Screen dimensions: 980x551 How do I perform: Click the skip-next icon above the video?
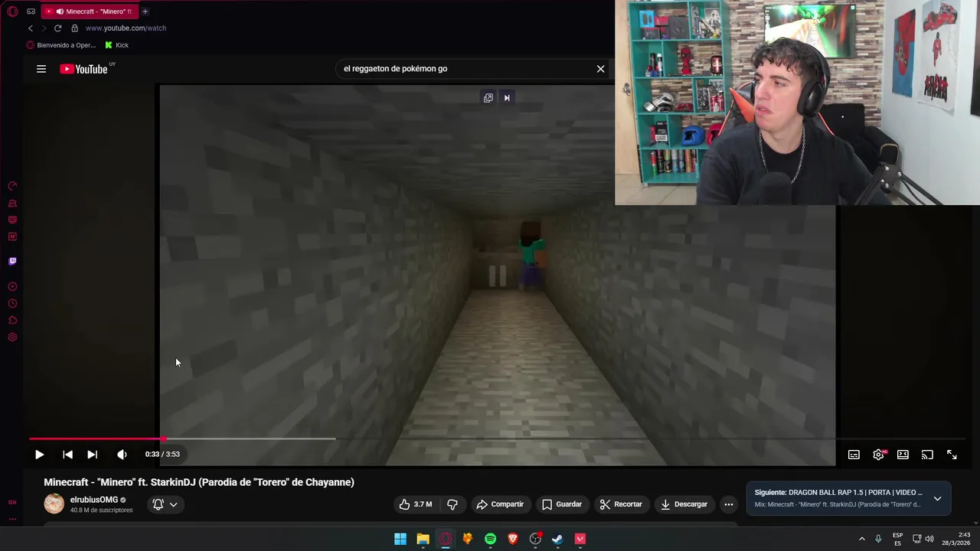[507, 98]
